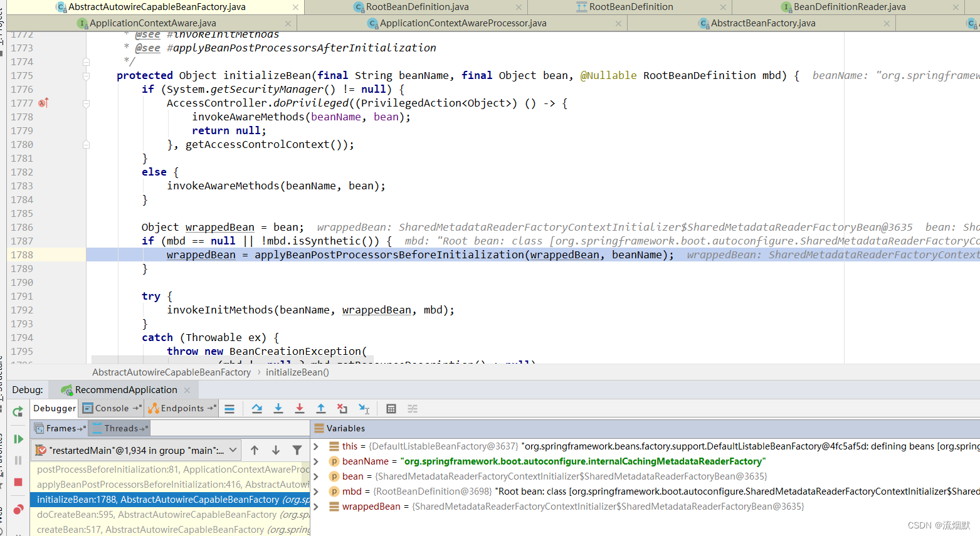Click the Trace Current Stream Chain icon
980x536 pixels.
pos(413,409)
